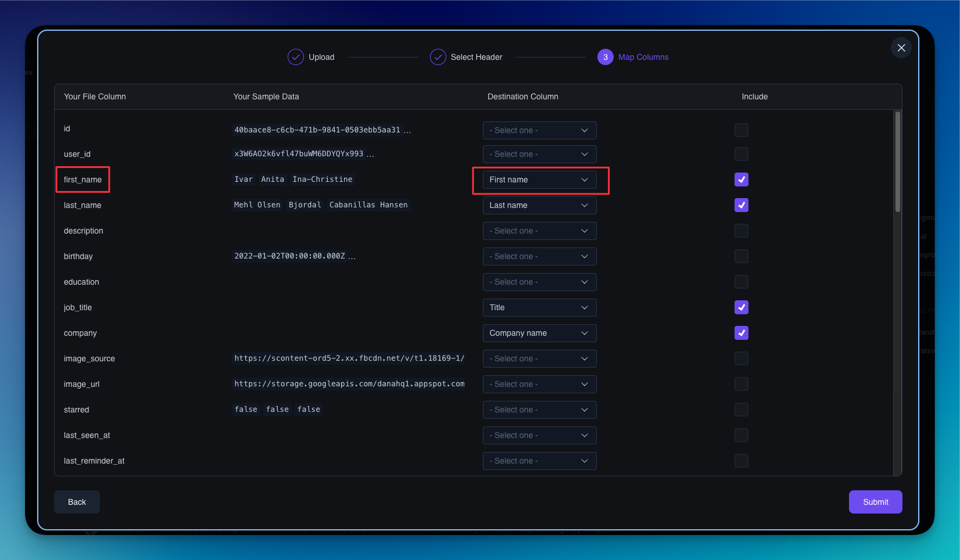Open destination dropdown for image_source row
960x560 pixels.
(x=540, y=358)
